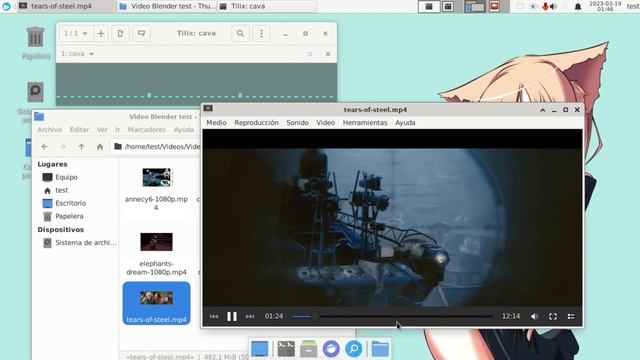Viewport: 640px width, 360px height.
Task: Enter fullscreen in the video player
Action: (553, 316)
